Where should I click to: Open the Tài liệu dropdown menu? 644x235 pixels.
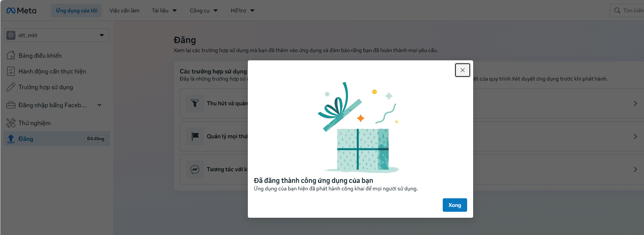point(164,10)
